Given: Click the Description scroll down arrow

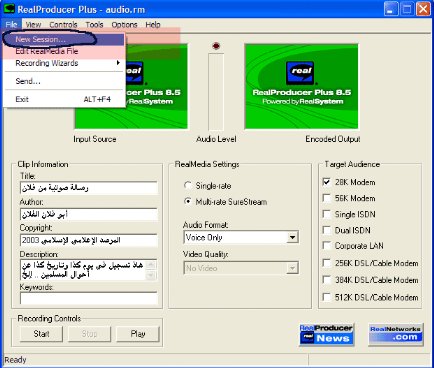Looking at the screenshot, I should coord(151,275).
